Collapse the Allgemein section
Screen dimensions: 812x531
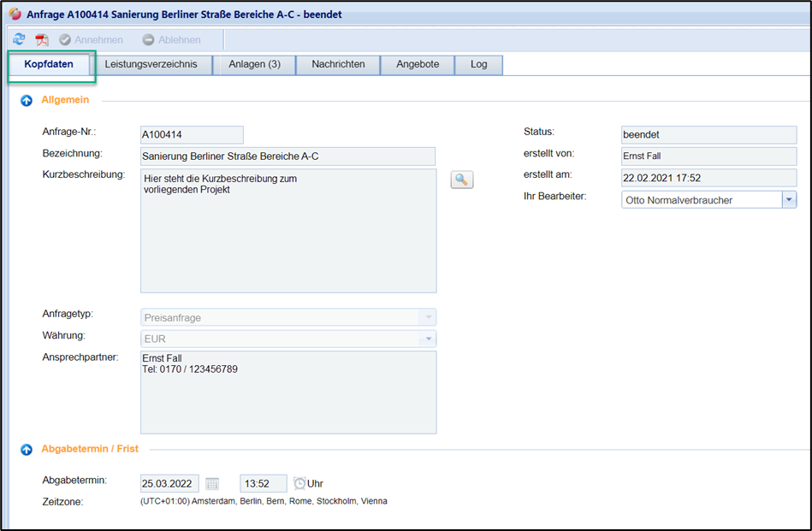[x=27, y=100]
